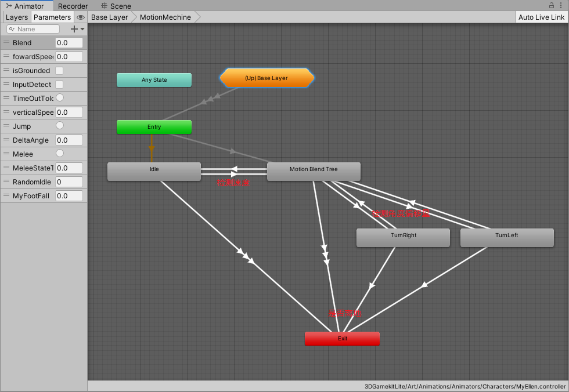Navigate up using the Base Layer breadcrumb
Viewport: 569px width, 392px height.
pyautogui.click(x=109, y=17)
